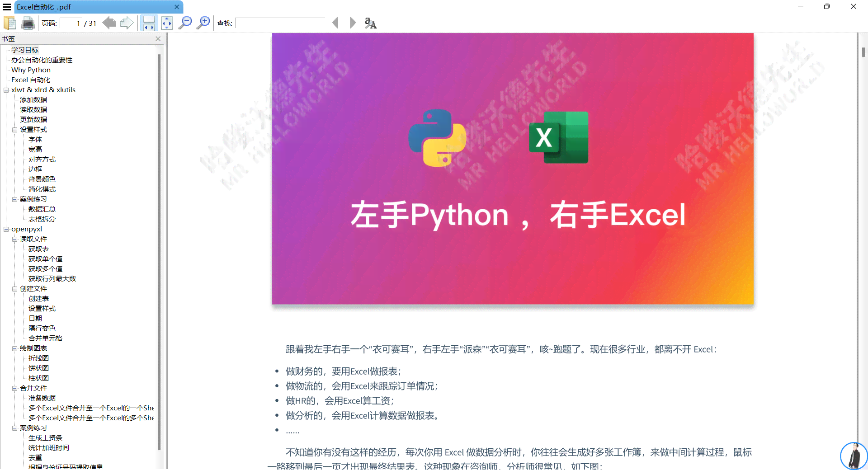Select the 宽高 bookmark
Screen dimensions: 868x470
35,150
